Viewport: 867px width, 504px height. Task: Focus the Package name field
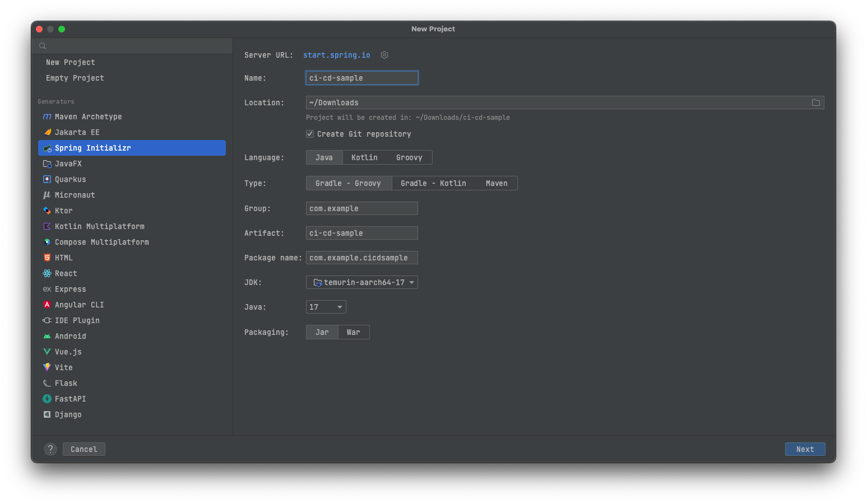362,258
